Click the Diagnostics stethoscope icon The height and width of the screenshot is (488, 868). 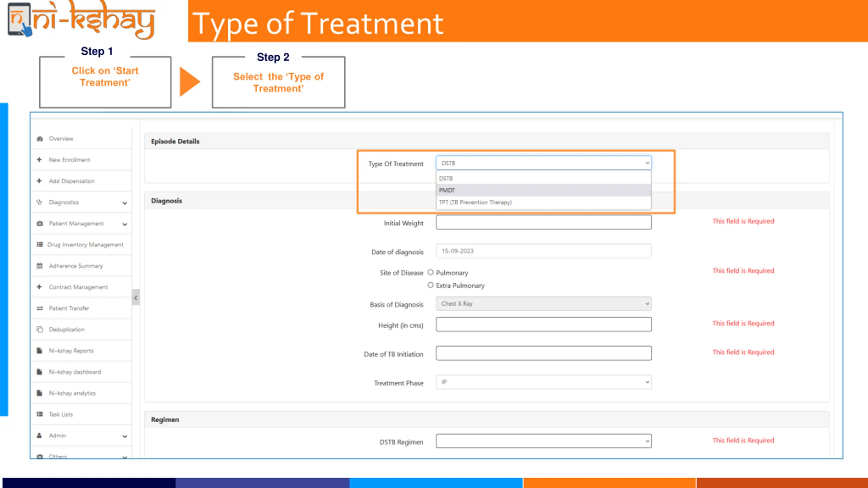39,202
